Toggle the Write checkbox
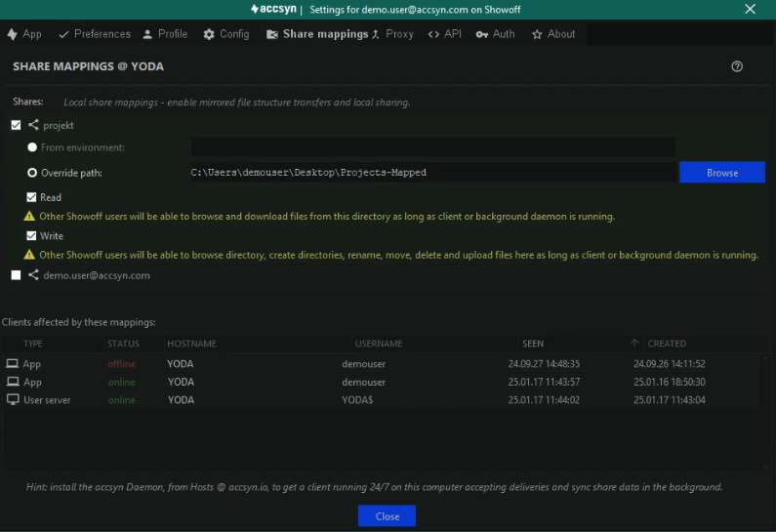 tap(31, 235)
